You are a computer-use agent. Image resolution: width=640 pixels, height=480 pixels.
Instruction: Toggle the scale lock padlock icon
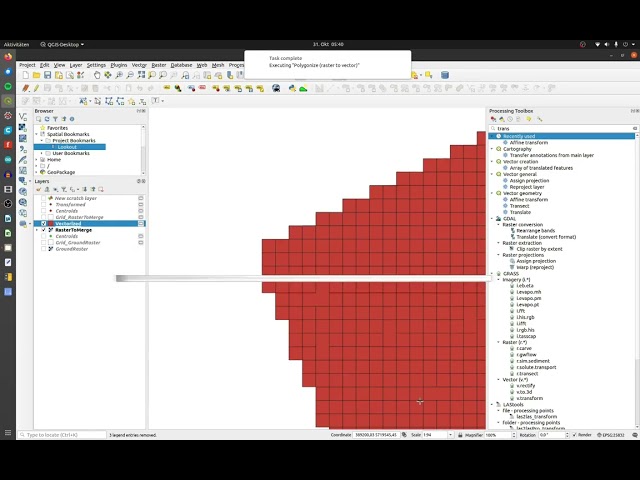(460, 435)
